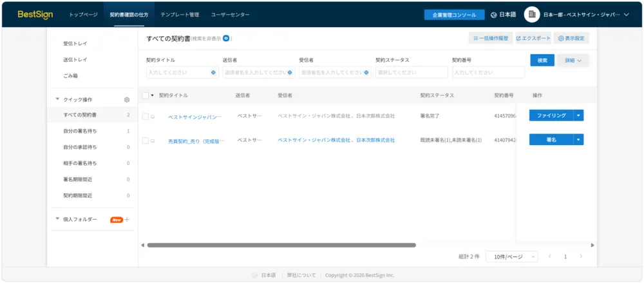Click the target icon in 受信者 search field

pyautogui.click(x=366, y=72)
